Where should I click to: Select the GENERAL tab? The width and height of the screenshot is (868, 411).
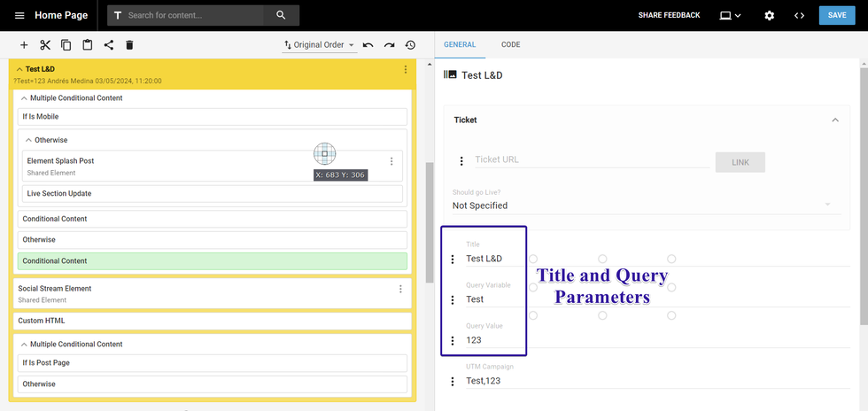click(460, 44)
